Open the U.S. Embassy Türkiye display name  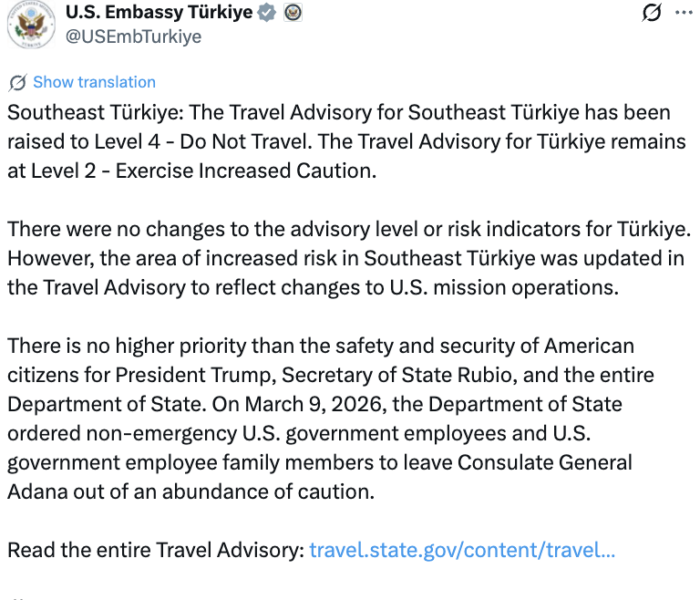click(159, 13)
